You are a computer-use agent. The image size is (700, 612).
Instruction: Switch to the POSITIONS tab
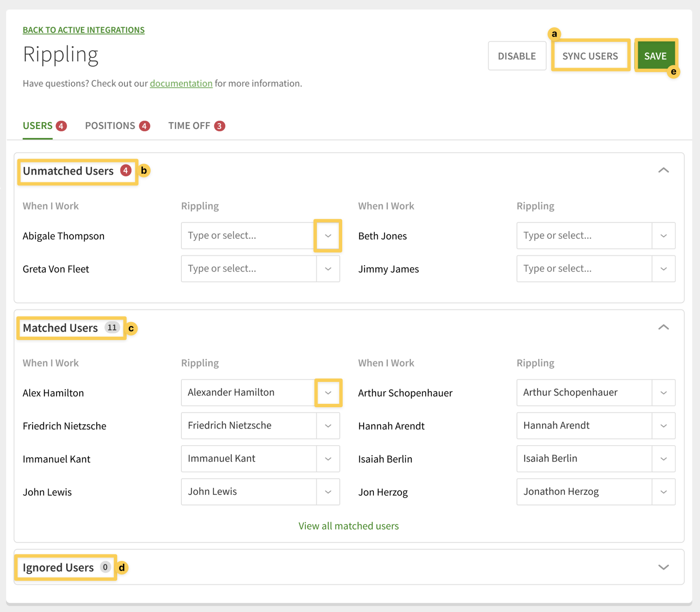(110, 126)
